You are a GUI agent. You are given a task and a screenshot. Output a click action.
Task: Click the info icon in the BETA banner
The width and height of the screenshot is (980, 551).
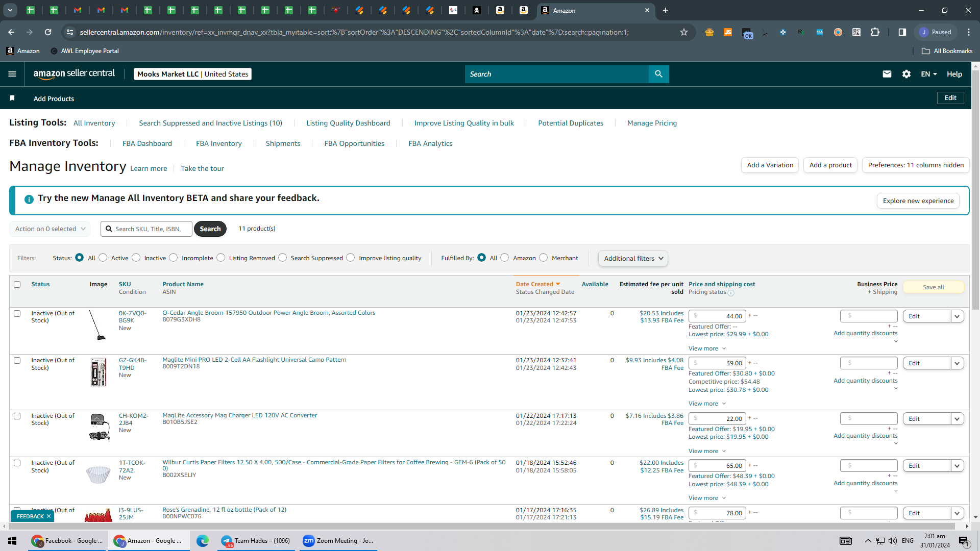tap(29, 199)
